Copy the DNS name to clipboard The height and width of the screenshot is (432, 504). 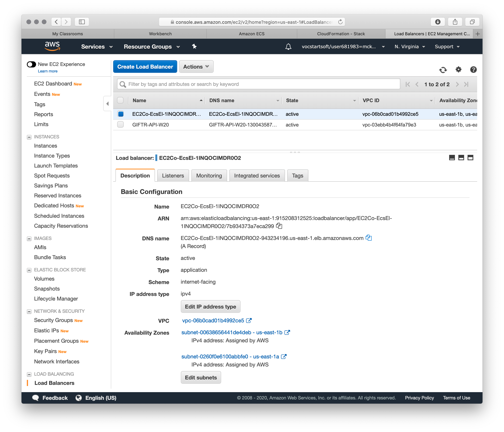tap(369, 238)
